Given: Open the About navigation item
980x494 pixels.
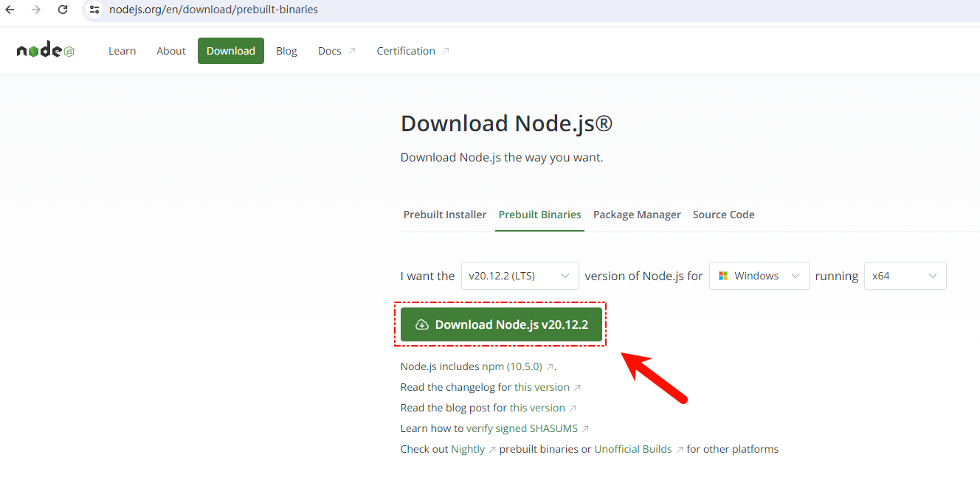Looking at the screenshot, I should (171, 51).
